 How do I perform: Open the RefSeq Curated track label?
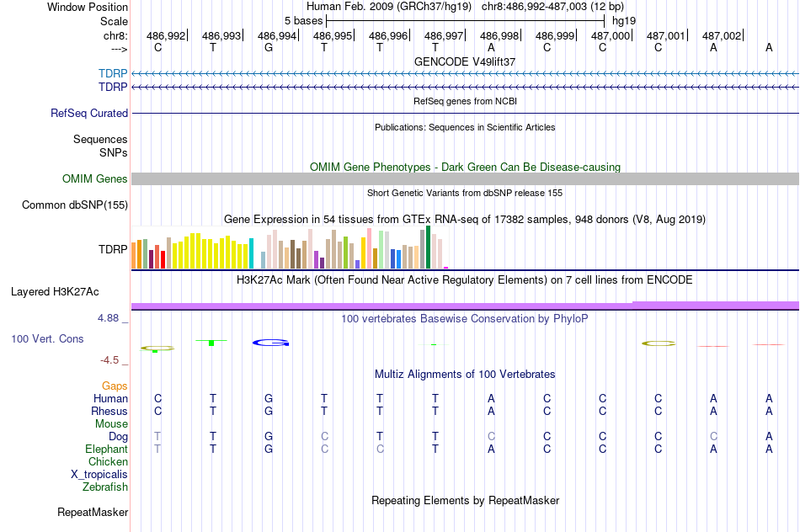(89, 114)
